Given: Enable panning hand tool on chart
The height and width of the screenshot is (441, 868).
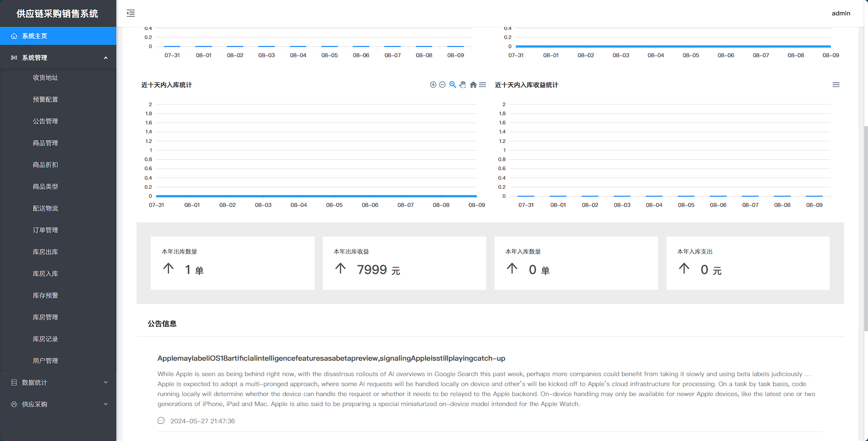Looking at the screenshot, I should coord(463,85).
